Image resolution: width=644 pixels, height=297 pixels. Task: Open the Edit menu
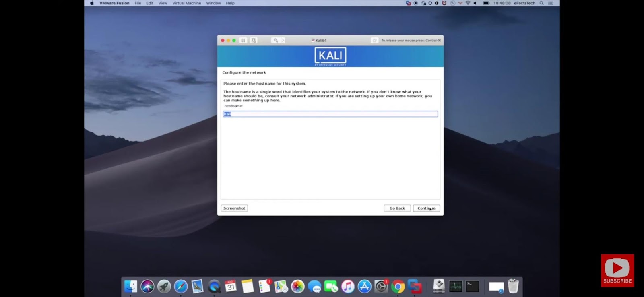150,3
